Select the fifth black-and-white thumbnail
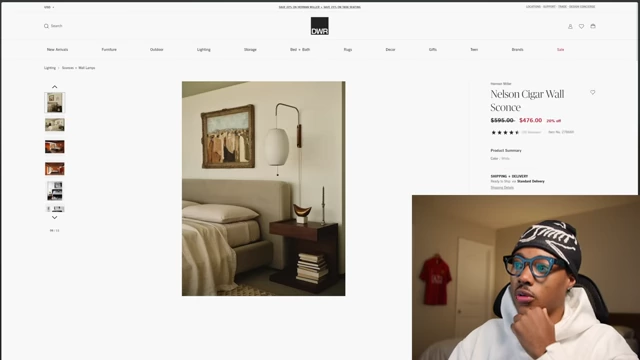This screenshot has height=360, width=640. click(x=55, y=191)
